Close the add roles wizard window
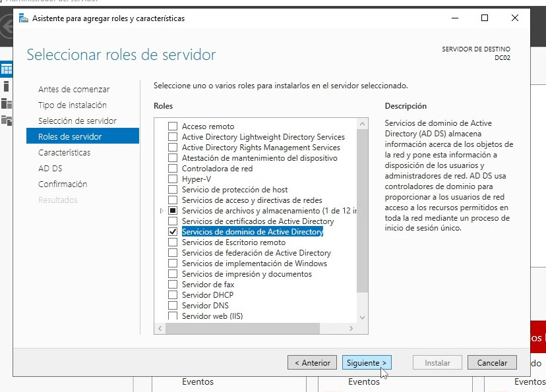 pos(515,18)
